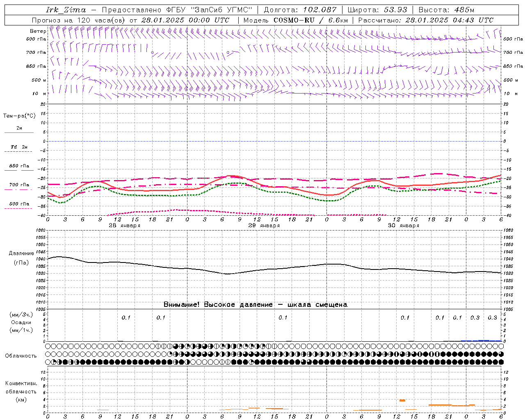Select the Долгота: 102.087 value
The width and height of the screenshot is (525, 420).
pos(300,10)
